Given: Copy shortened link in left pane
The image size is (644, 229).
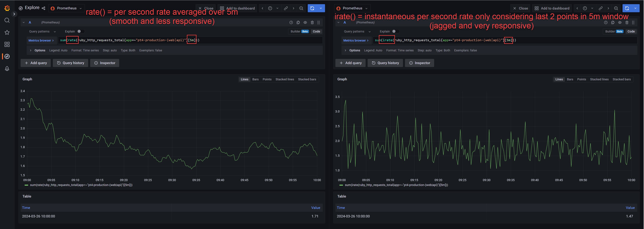Looking at the screenshot, I should pyautogui.click(x=286, y=8).
